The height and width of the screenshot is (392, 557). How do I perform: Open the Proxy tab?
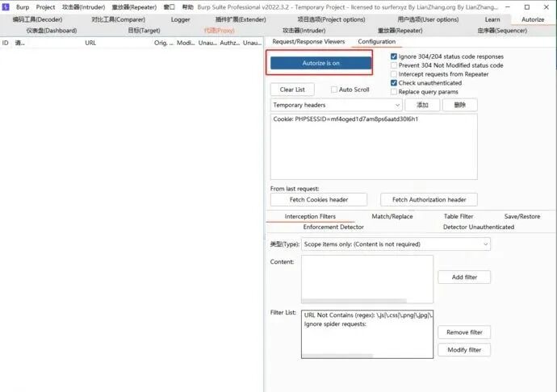(220, 31)
